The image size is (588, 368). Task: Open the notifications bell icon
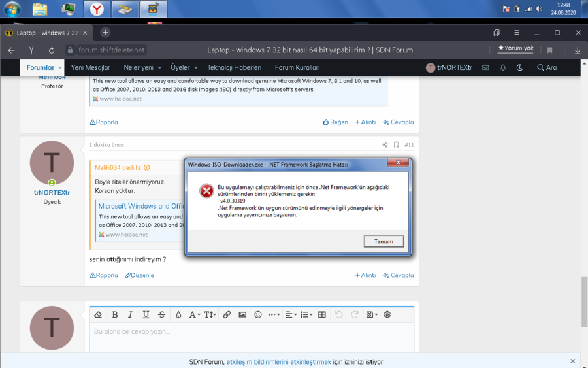coord(503,67)
